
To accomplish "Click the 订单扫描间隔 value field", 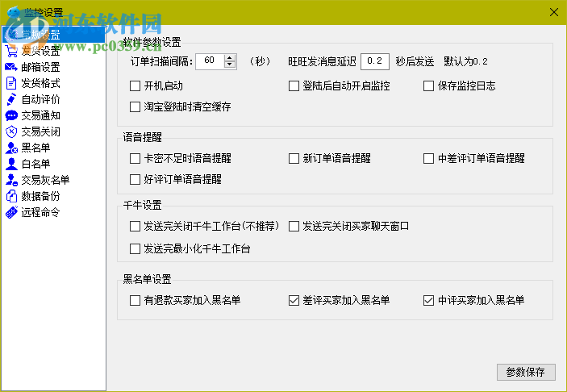I will click(210, 61).
